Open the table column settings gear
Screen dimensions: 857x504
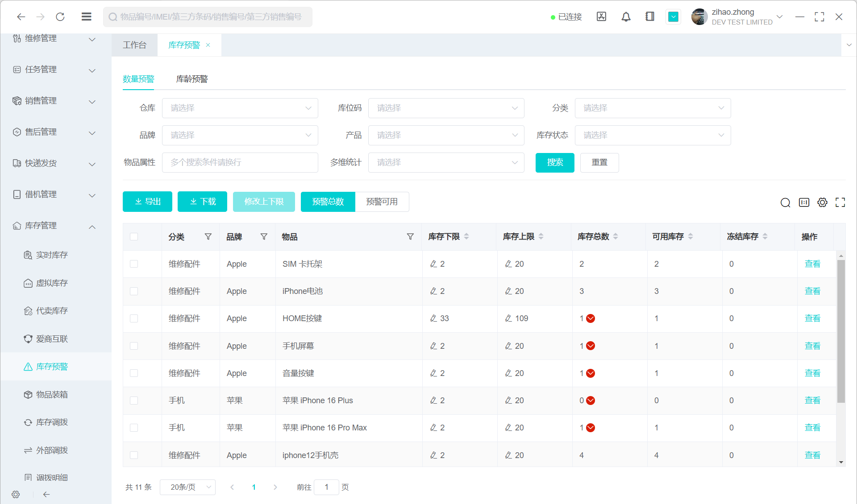click(x=822, y=202)
